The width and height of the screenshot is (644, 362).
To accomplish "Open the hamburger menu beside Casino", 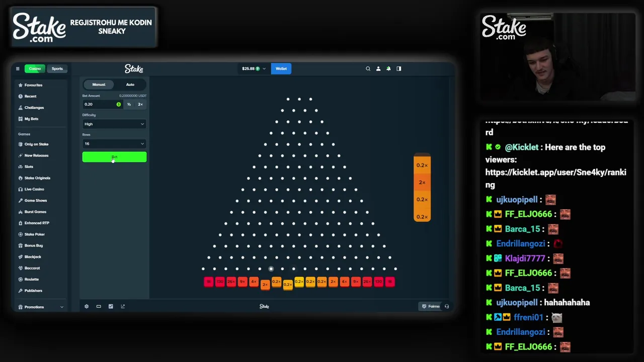I will pyautogui.click(x=18, y=68).
